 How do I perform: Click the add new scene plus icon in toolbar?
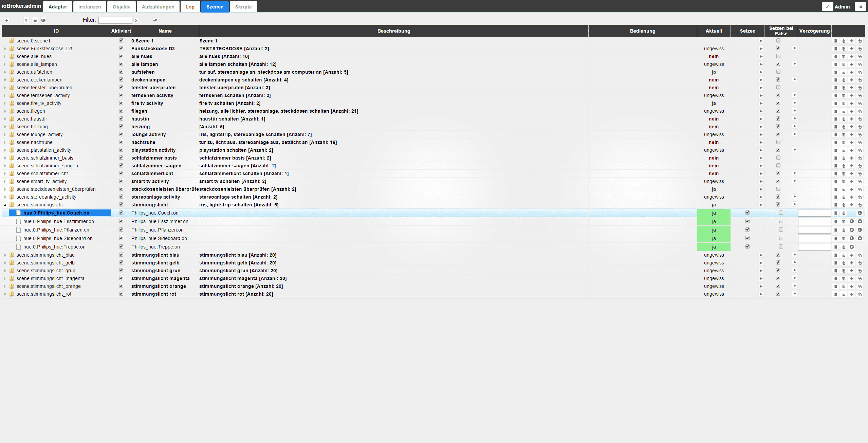coord(7,20)
